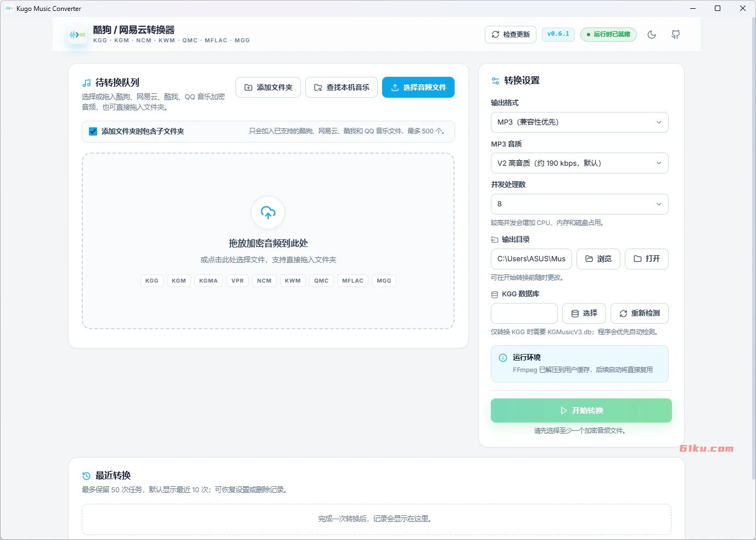Image resolution: width=756 pixels, height=540 pixels.
Task: Click the MGG format tag
Action: [384, 280]
